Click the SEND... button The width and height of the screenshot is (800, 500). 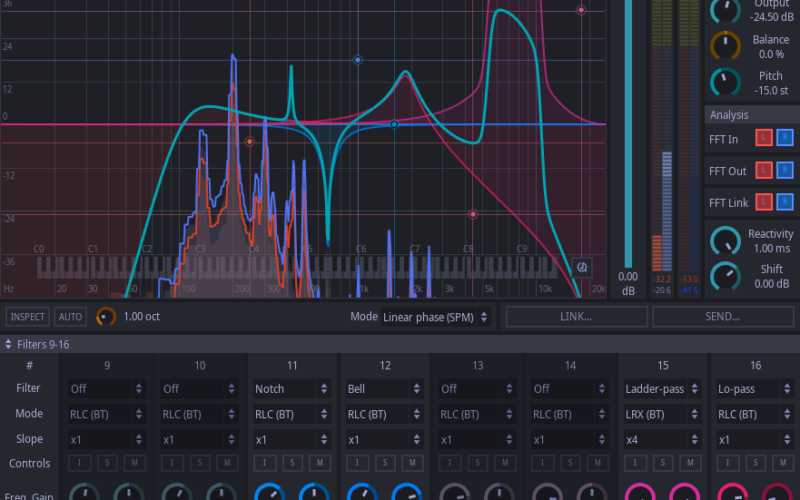722,317
